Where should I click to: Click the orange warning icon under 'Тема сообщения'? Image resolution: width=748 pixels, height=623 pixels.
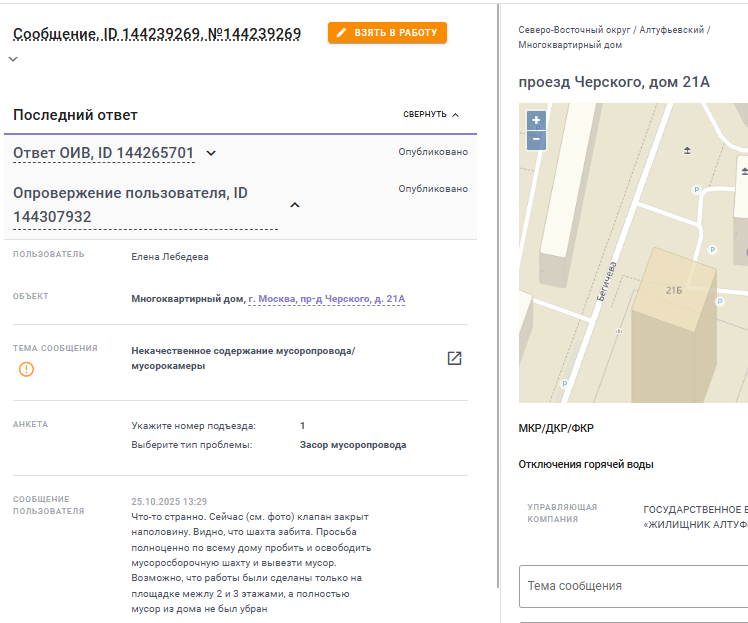pos(26,369)
